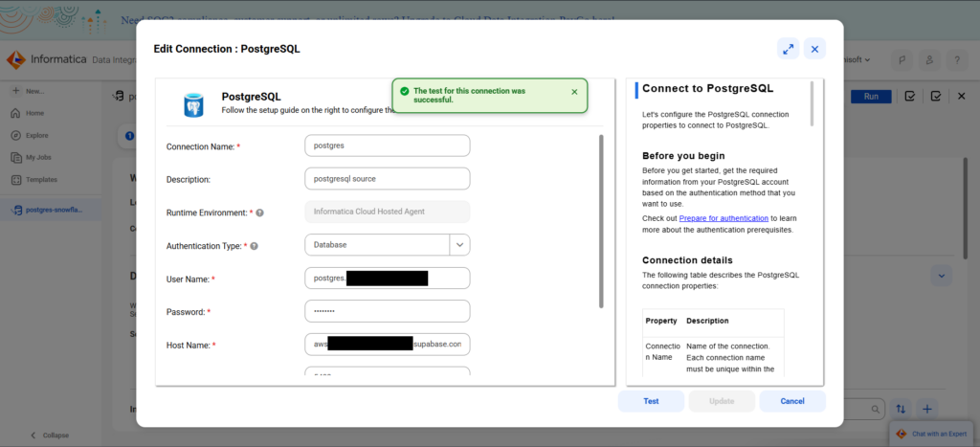Click into the Password field
The image size is (980, 447).
click(x=388, y=311)
